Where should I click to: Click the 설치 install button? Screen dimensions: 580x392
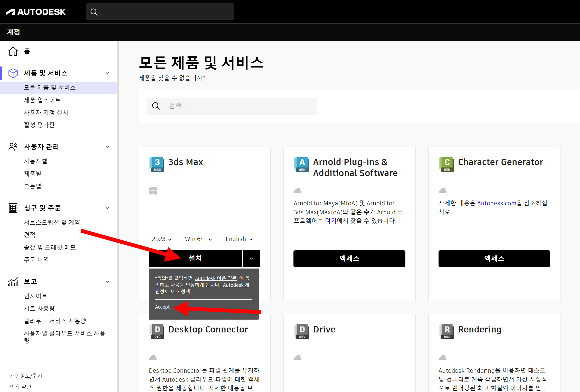[x=195, y=259]
